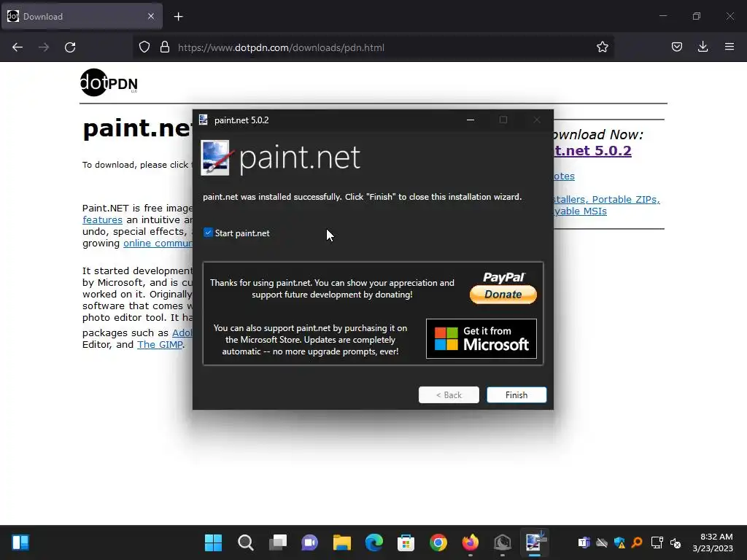Go back in the Firefox browser
Viewport: 747px width, 560px height.
pyautogui.click(x=18, y=47)
